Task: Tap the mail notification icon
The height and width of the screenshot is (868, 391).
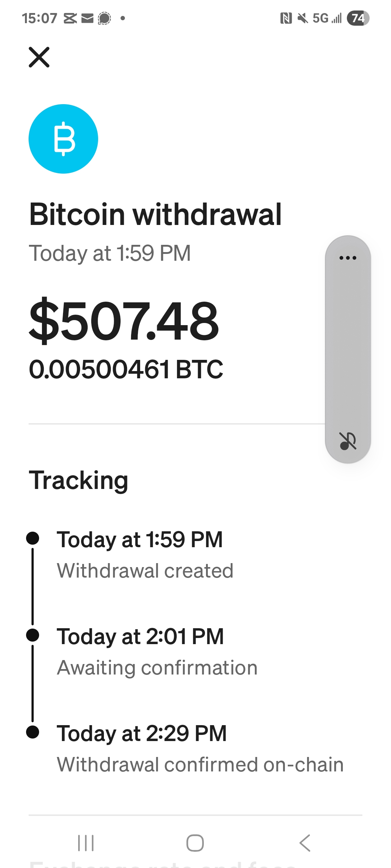Action: click(87, 18)
